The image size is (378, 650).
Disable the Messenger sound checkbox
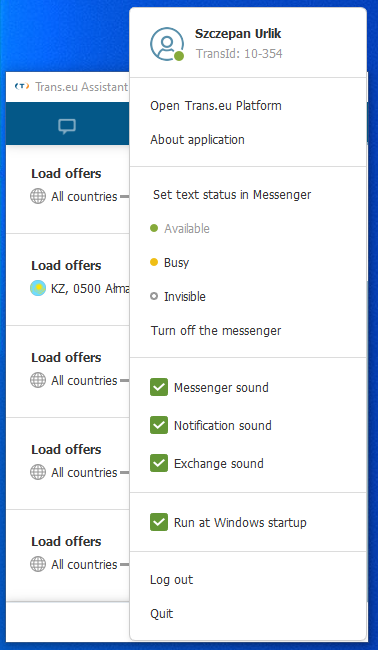coord(159,387)
